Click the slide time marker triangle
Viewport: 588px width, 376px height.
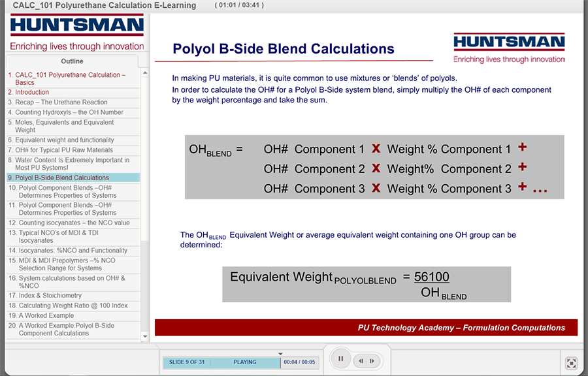pos(280,354)
